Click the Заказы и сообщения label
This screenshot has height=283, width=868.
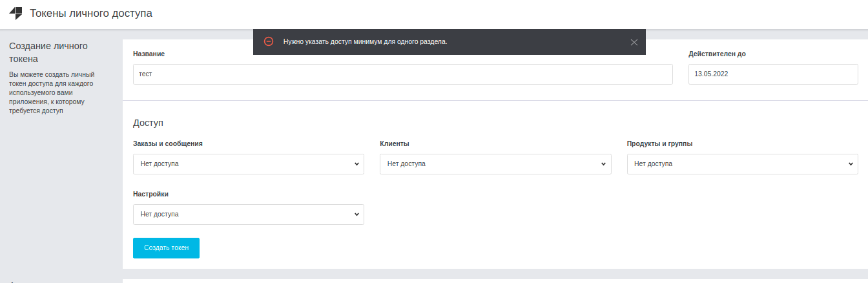pyautogui.click(x=168, y=143)
